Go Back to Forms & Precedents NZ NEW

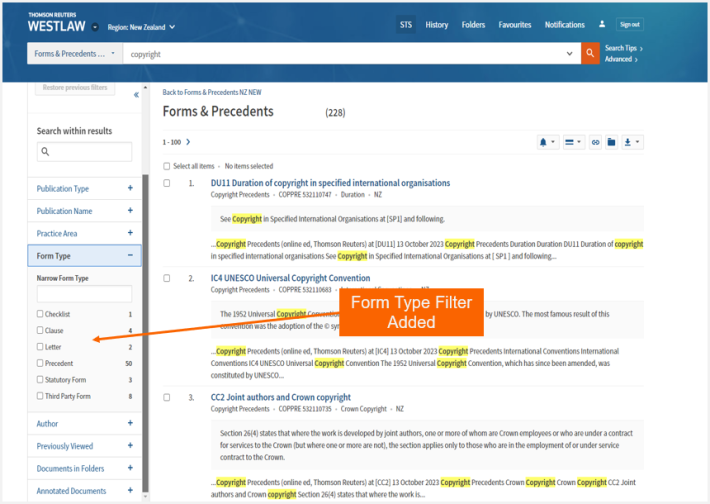[x=212, y=92]
